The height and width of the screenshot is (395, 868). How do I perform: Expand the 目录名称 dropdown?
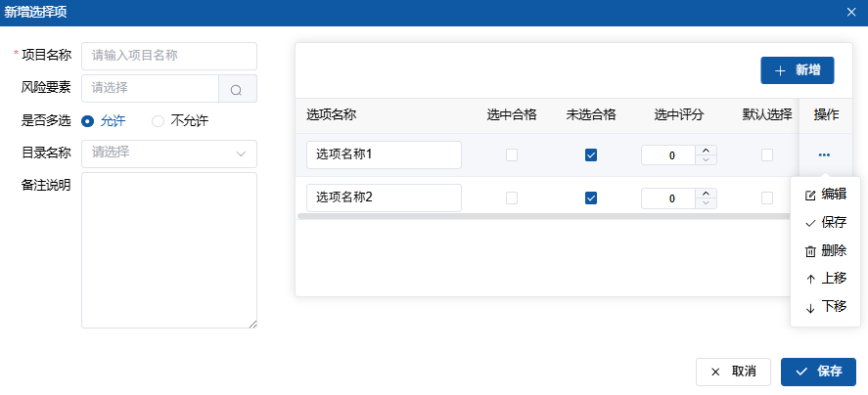pos(168,154)
